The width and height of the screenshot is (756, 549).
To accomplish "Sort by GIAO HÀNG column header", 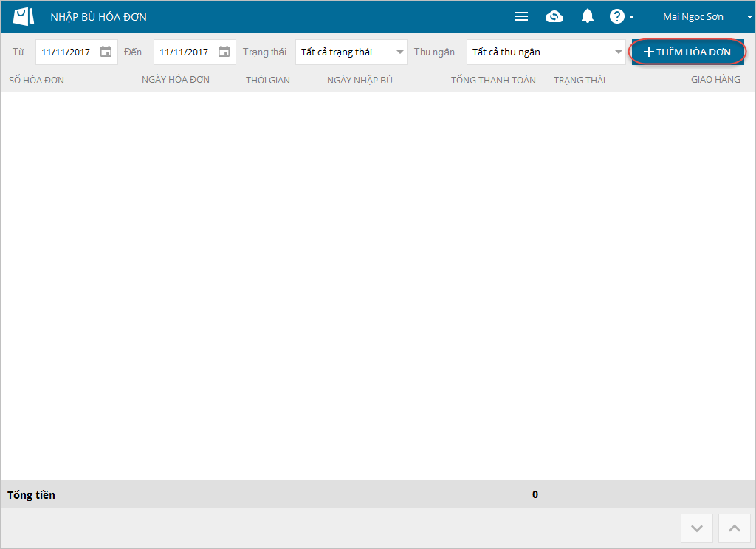I will (715, 80).
